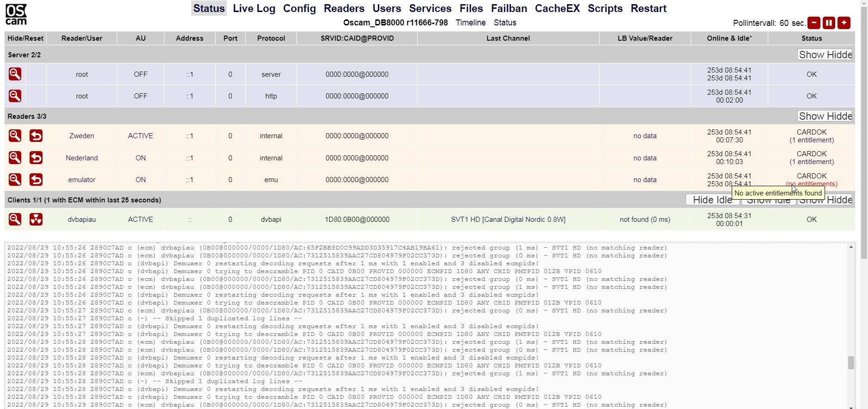This screenshot has width=868, height=409.
Task: Switch to the CacheEX menu
Action: pos(557,8)
